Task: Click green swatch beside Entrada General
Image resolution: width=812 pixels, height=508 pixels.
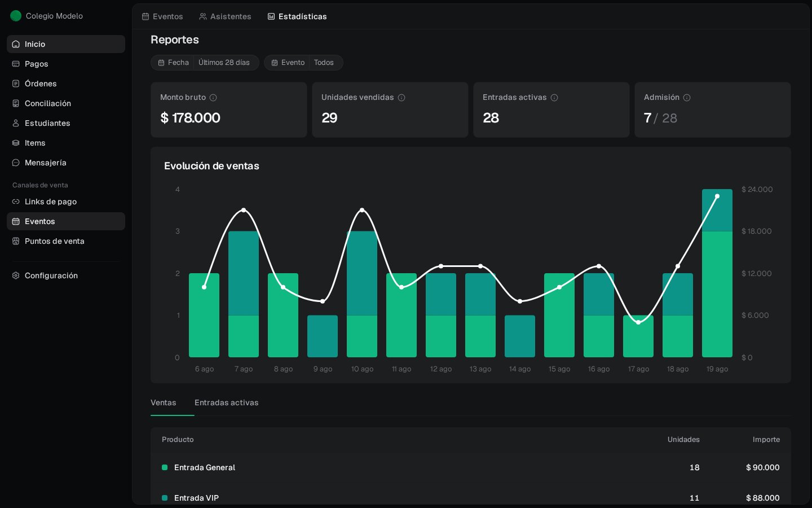Action: tap(165, 467)
